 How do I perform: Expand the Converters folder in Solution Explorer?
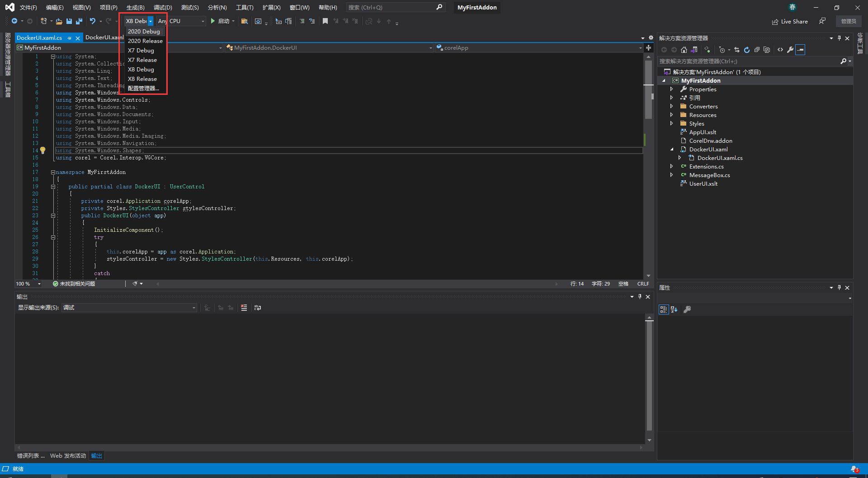point(671,107)
